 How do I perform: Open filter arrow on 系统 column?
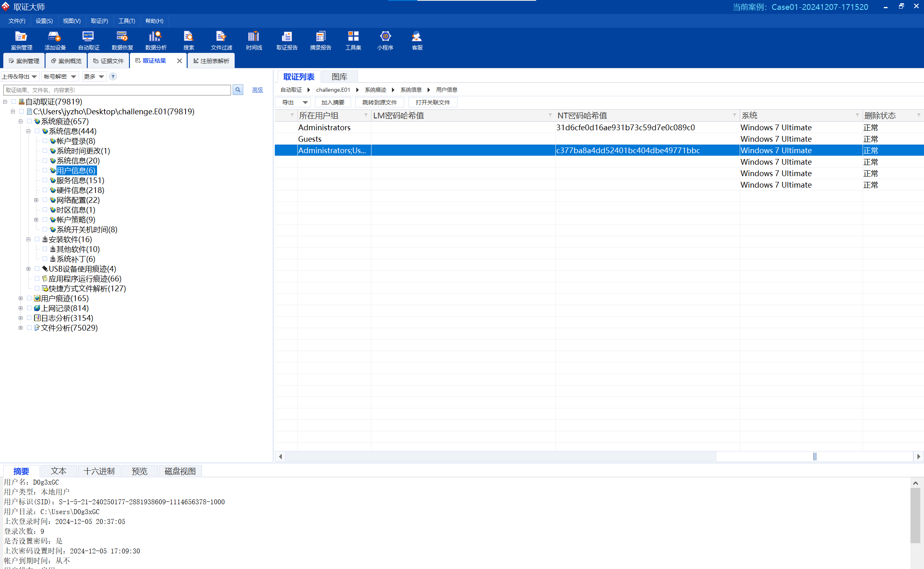857,116
